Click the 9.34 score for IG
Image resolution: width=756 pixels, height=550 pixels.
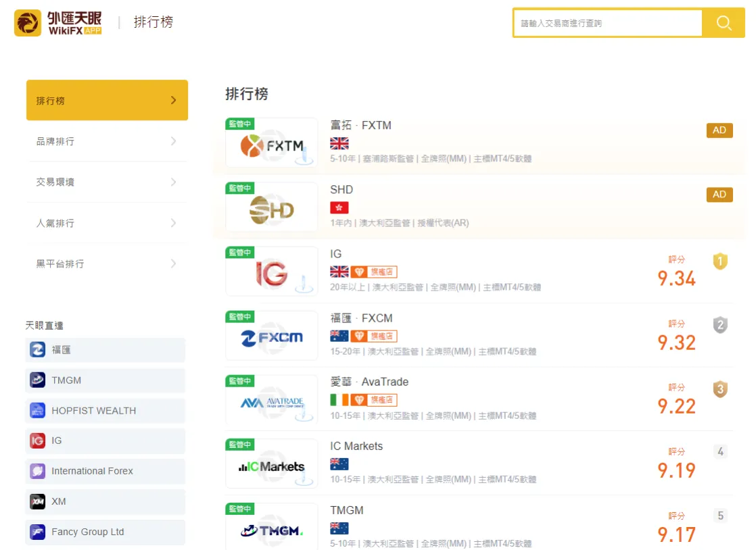pyautogui.click(x=676, y=278)
